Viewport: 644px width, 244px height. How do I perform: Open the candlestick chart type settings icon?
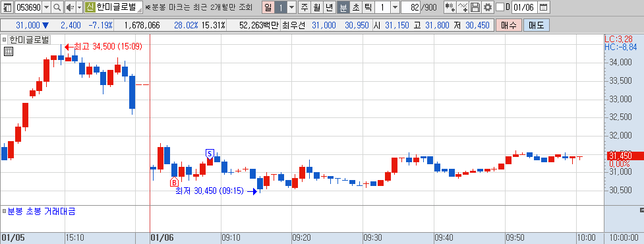click(450, 7)
